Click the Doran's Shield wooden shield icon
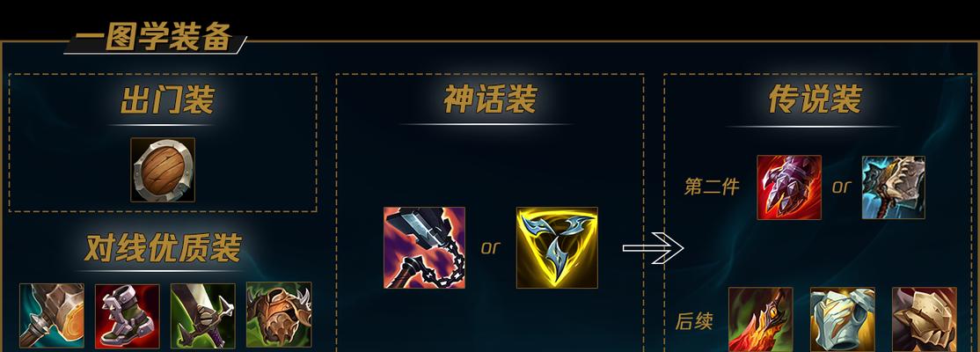Screen dimensions: 980x352 click(163, 170)
